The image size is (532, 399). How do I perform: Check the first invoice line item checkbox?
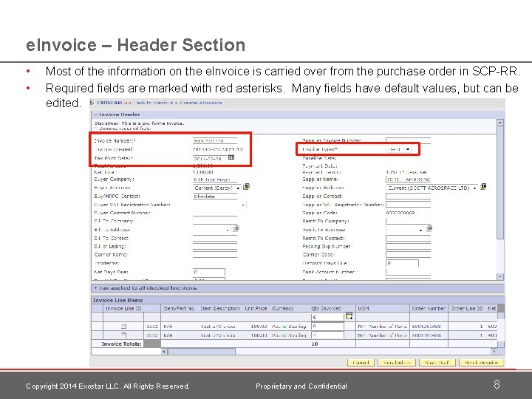pyautogui.click(x=123, y=326)
